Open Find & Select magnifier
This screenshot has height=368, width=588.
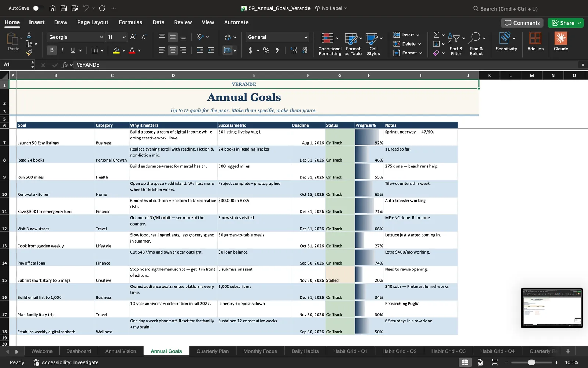point(476,44)
